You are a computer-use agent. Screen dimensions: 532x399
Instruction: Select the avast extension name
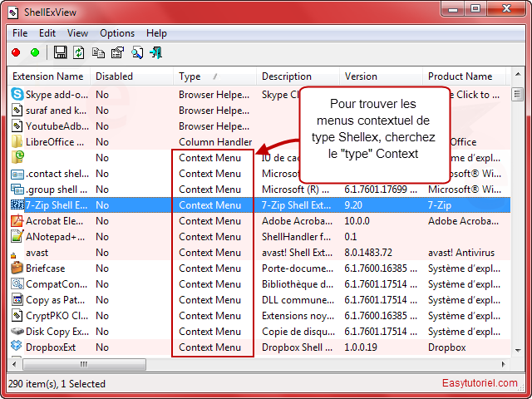tap(37, 253)
